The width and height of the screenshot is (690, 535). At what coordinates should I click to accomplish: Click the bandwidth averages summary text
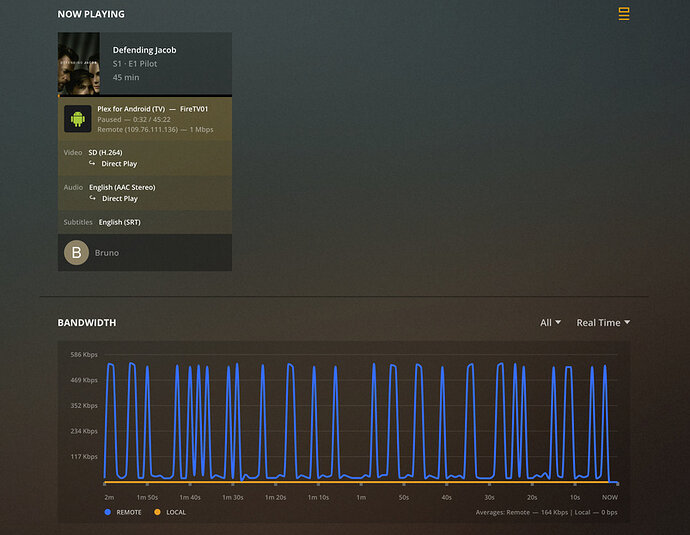(x=547, y=512)
